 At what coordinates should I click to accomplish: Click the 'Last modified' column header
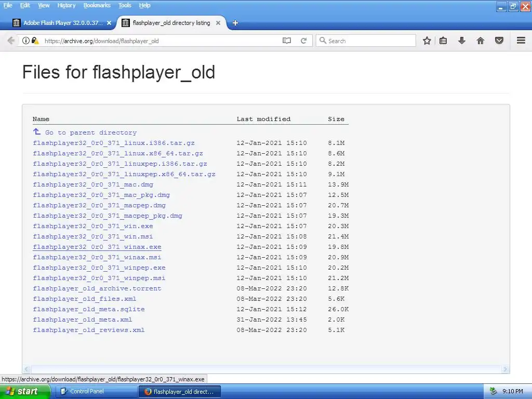(x=263, y=119)
